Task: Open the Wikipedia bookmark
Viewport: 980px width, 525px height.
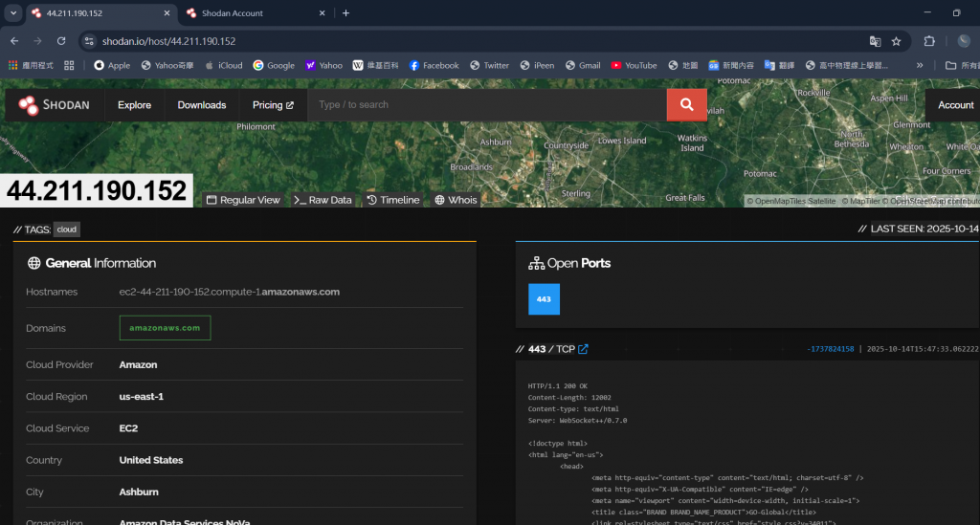Action: point(375,65)
